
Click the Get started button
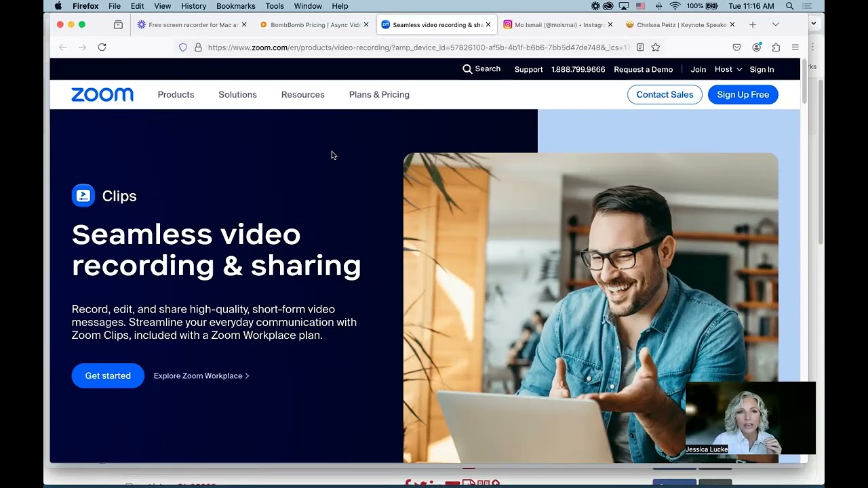[x=108, y=375]
